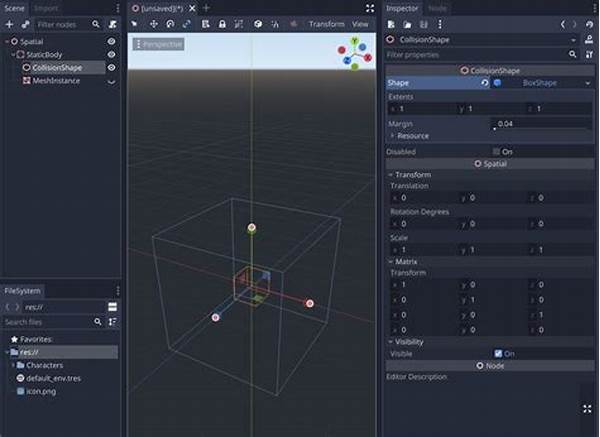The width and height of the screenshot is (600, 437).
Task: Collapse StaticBody node children
Action: click(13, 54)
